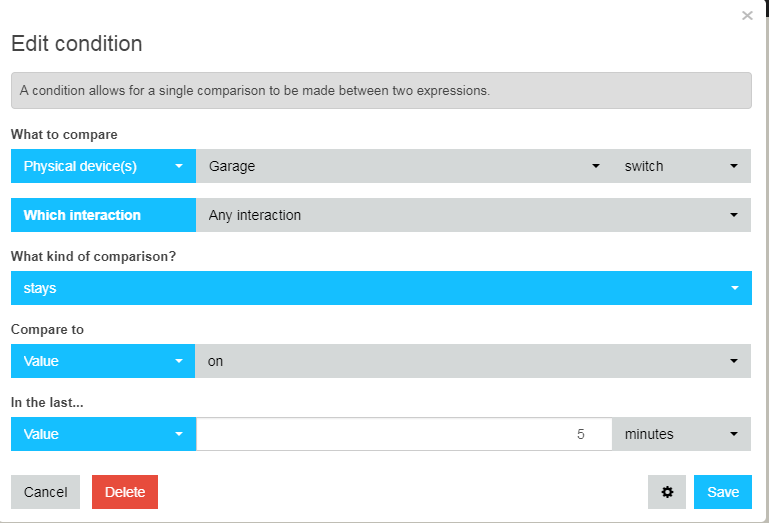Change the minutes time unit dropdown
This screenshot has width=769, height=523.
click(x=681, y=434)
